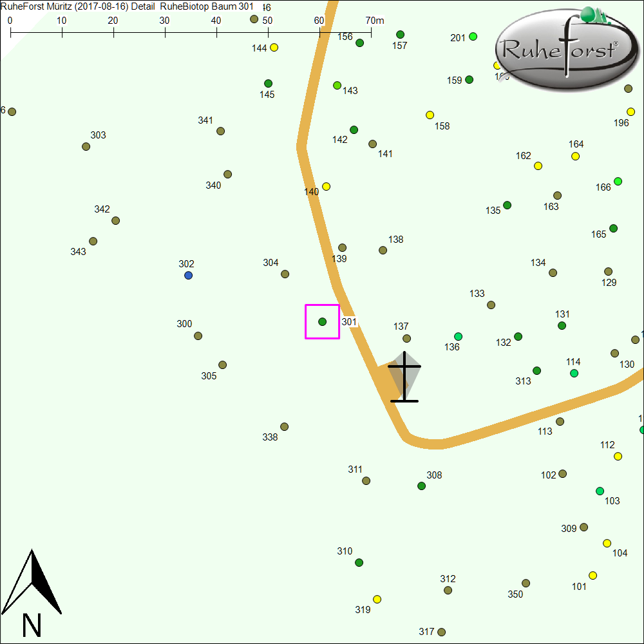Click dark green tree marker 145

[269, 84]
